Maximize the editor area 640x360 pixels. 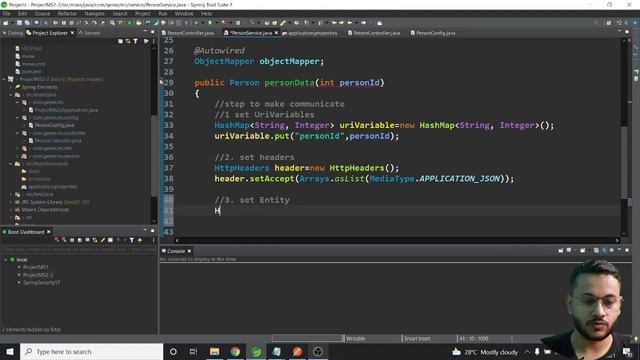point(627,31)
